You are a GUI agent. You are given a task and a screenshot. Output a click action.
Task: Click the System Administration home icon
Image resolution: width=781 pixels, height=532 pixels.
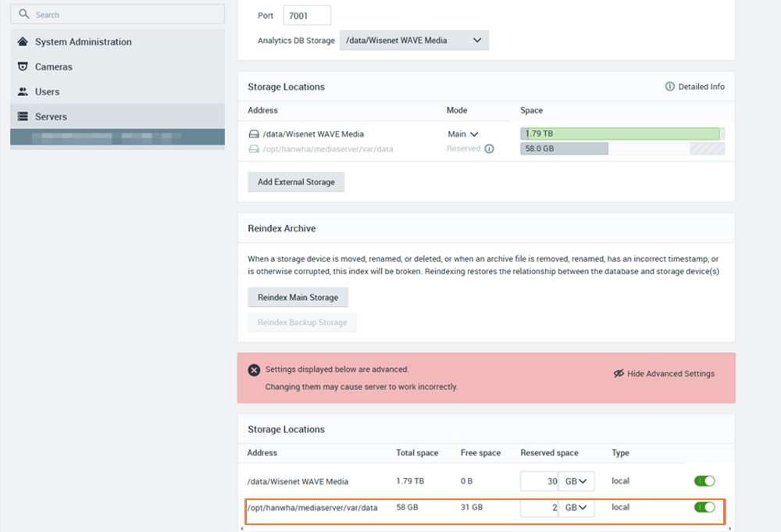coord(23,41)
